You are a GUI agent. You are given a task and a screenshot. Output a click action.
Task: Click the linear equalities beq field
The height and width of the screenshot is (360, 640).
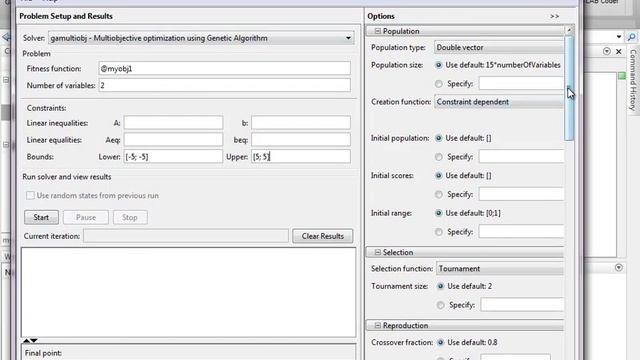(x=301, y=140)
